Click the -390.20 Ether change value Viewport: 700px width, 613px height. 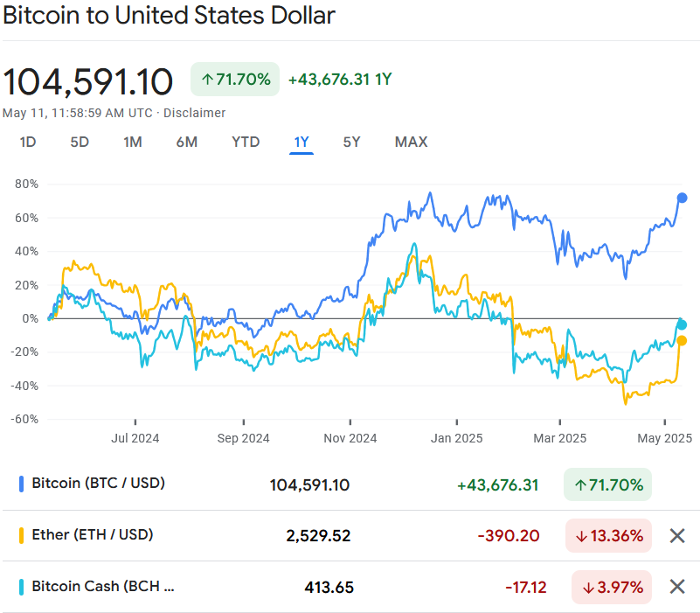click(509, 535)
